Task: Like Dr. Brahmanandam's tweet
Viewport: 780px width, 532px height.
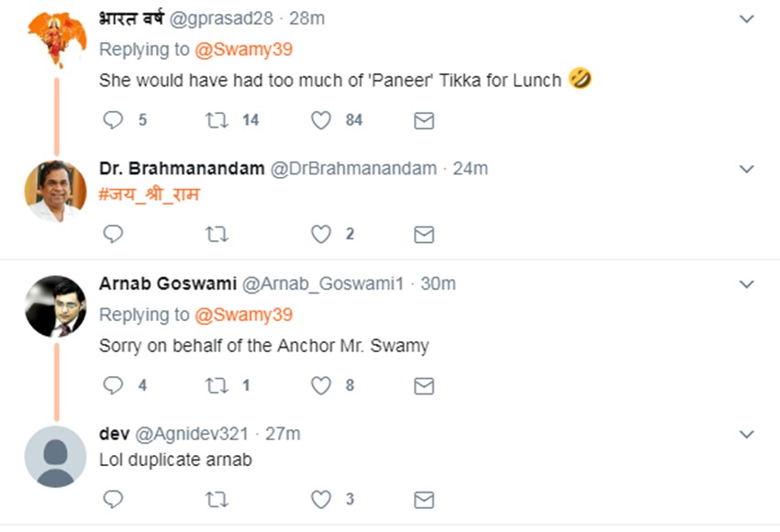Action: (x=320, y=235)
